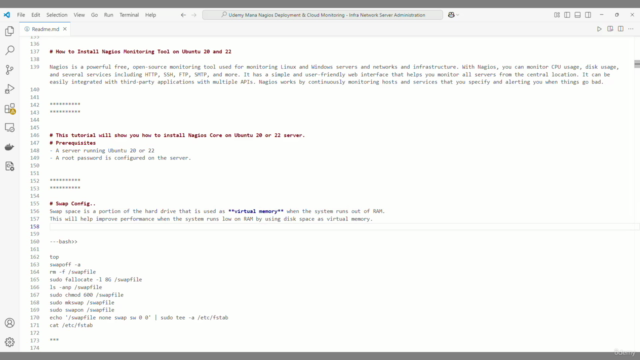Image resolution: width=640 pixels, height=360 pixels.
Task: Click the '# Prerequisites' heading line
Action: (73, 143)
